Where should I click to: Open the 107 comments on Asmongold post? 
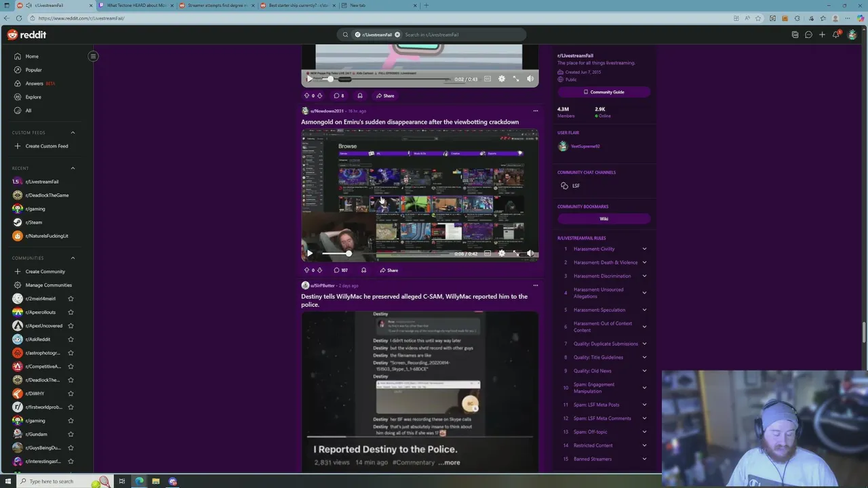(x=341, y=270)
